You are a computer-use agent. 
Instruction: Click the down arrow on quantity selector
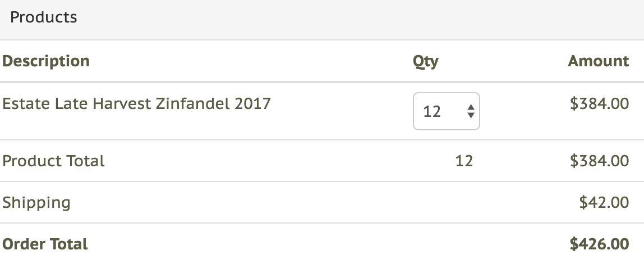click(471, 116)
